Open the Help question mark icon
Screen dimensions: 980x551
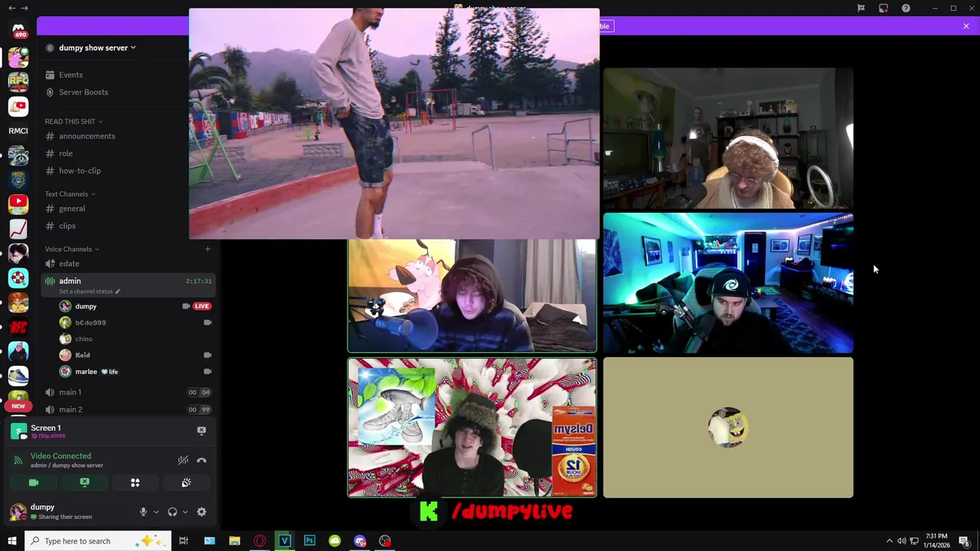point(906,8)
